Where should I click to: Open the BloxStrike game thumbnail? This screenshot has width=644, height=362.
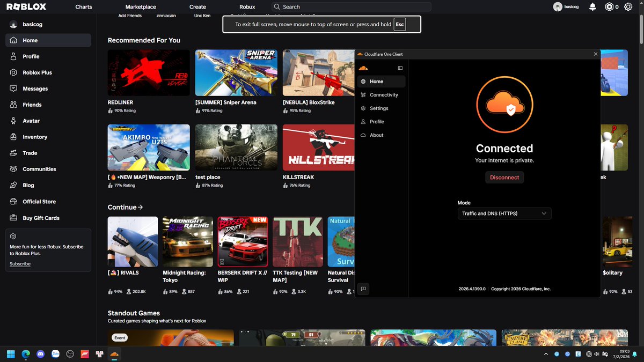tap(319, 73)
